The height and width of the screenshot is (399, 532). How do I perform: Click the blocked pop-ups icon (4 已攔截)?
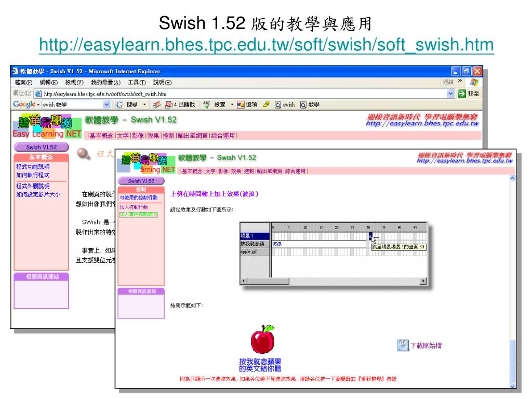click(x=169, y=104)
